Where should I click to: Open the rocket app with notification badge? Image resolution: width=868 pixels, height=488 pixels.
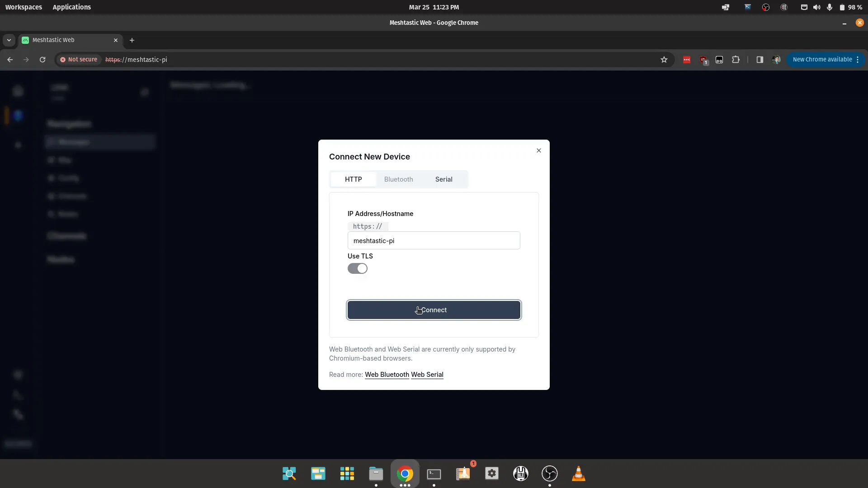[x=463, y=474]
